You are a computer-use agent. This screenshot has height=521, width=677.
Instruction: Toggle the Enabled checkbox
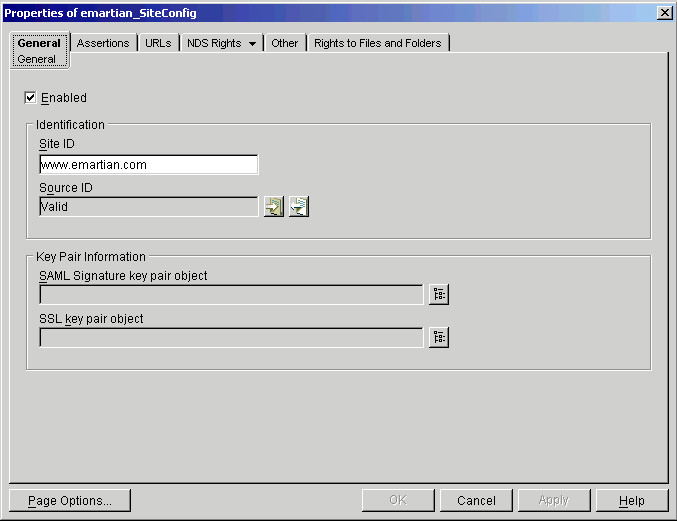[x=30, y=98]
